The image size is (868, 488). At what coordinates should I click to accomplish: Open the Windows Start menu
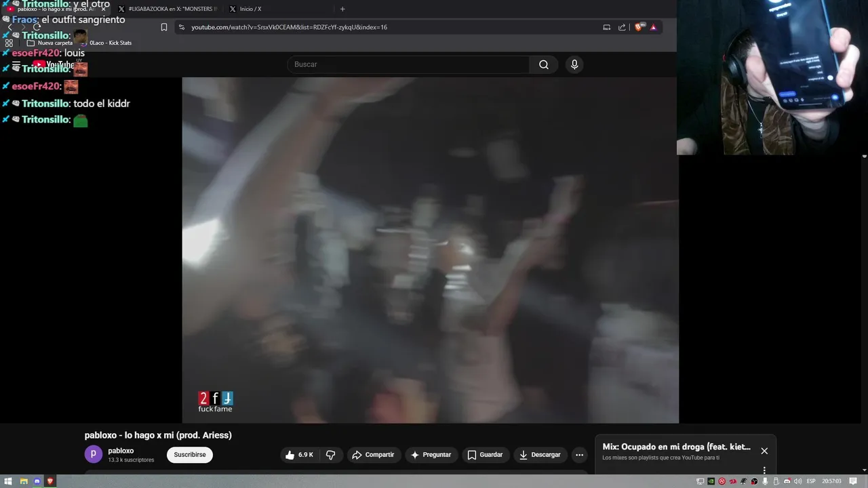click(x=9, y=481)
